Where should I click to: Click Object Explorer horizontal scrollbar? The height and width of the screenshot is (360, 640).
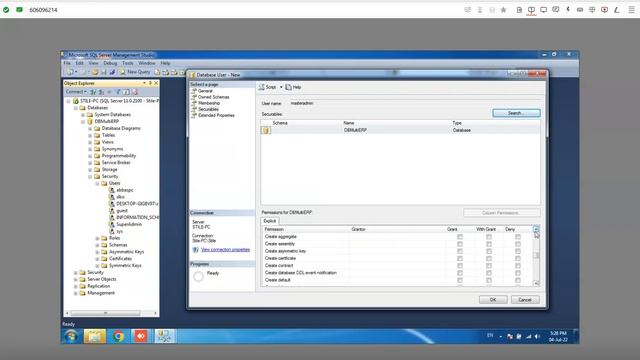[x=105, y=313]
